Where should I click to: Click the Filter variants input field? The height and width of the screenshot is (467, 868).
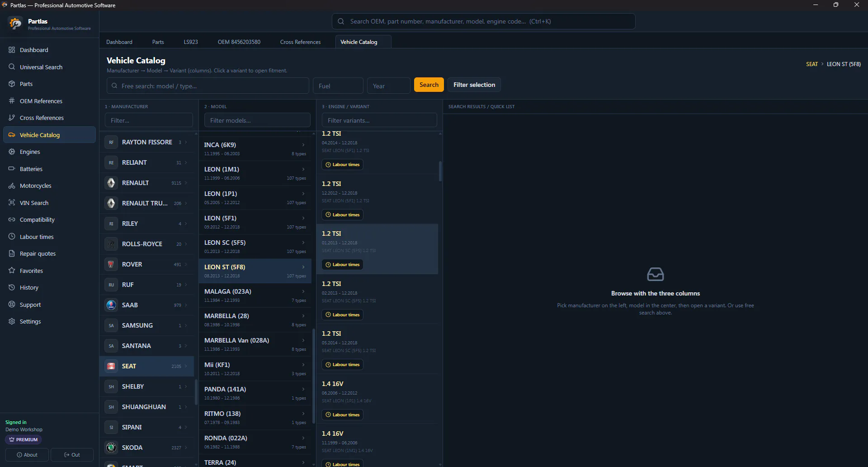pos(379,120)
